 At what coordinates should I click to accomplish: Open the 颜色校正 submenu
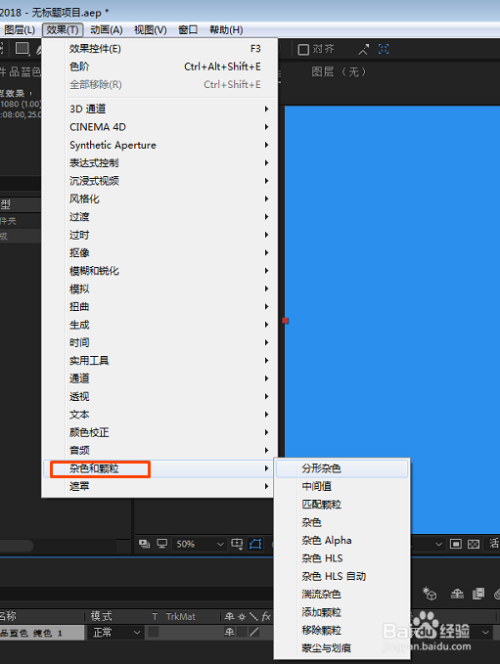click(x=160, y=432)
